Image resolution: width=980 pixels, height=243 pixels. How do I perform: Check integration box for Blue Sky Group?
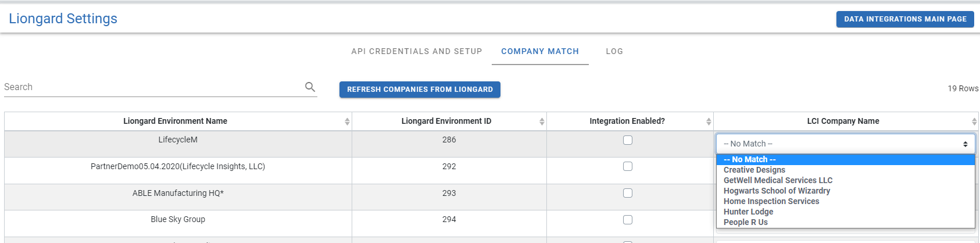(x=628, y=220)
